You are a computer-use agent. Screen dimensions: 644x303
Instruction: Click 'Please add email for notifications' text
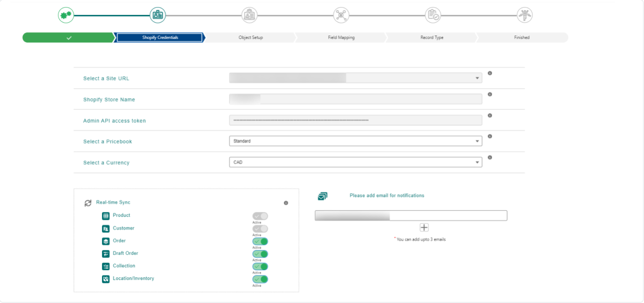(x=387, y=195)
